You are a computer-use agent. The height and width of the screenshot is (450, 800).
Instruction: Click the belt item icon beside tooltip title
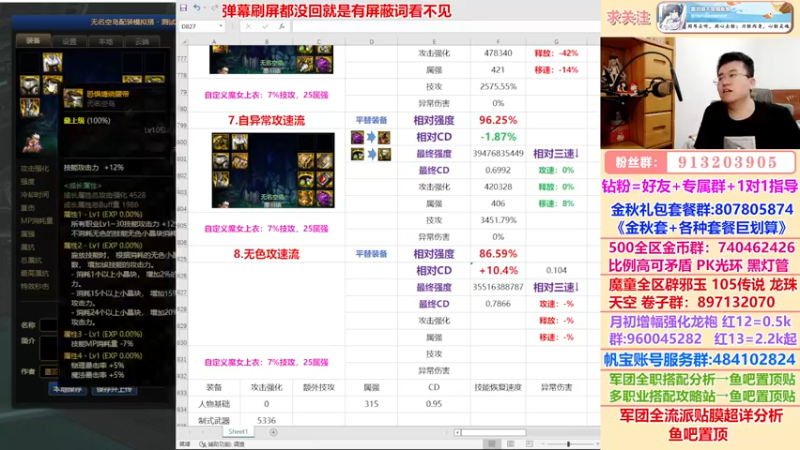[x=73, y=98]
